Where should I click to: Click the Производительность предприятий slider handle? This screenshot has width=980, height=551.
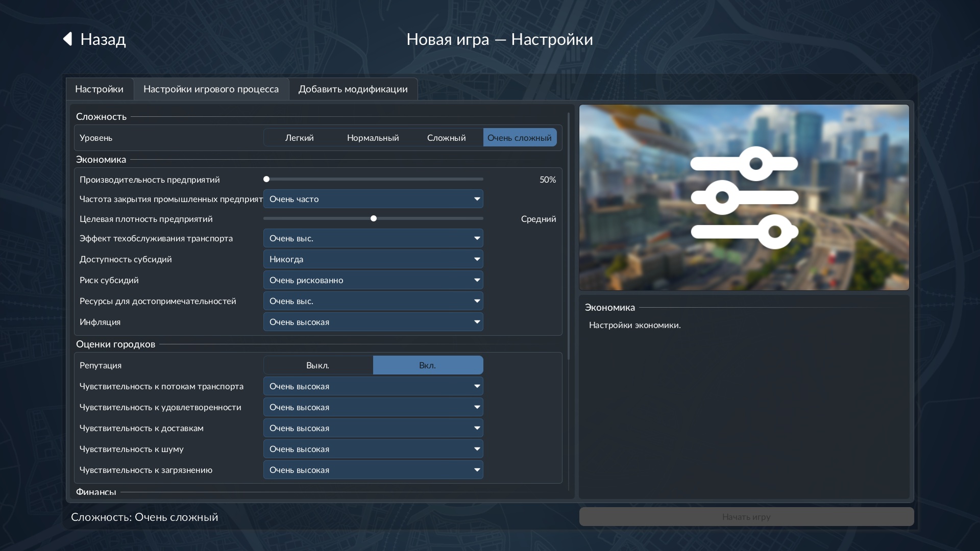click(x=266, y=179)
